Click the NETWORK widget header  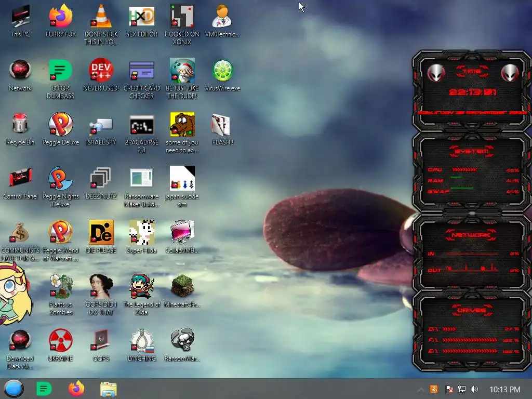(471, 235)
